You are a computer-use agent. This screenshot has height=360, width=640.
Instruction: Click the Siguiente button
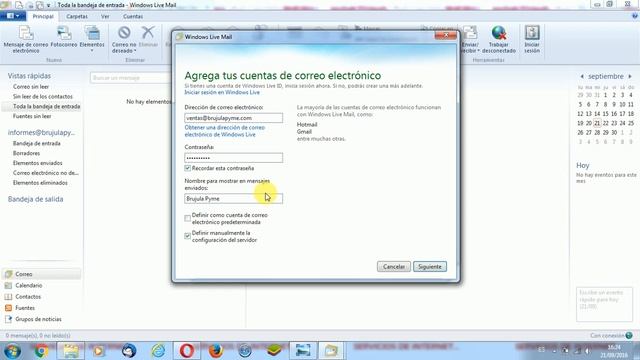(430, 267)
